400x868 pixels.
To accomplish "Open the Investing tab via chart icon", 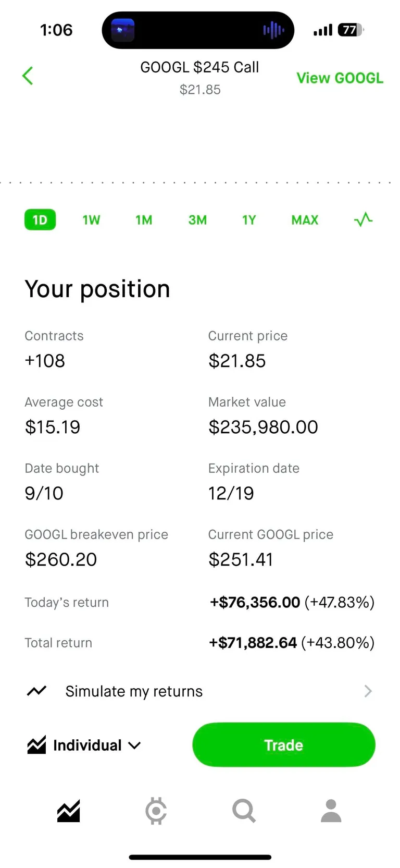I will click(68, 811).
